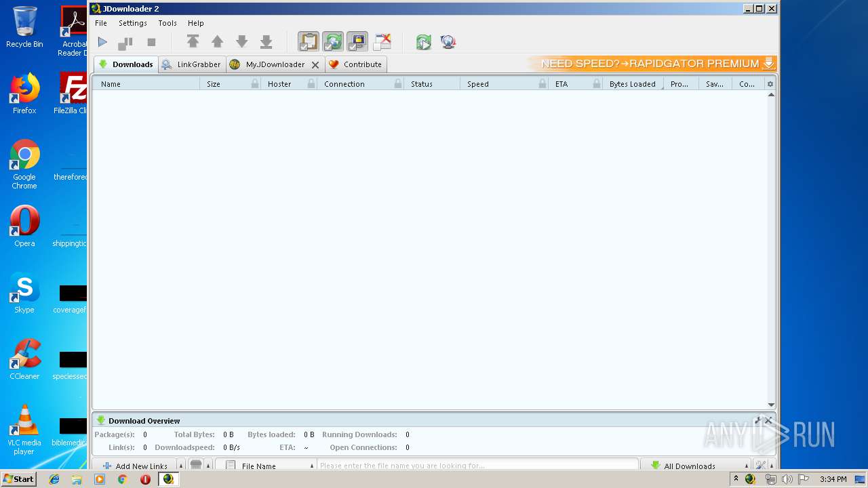
Task: Click the Download Overview pin icon
Action: 758,421
